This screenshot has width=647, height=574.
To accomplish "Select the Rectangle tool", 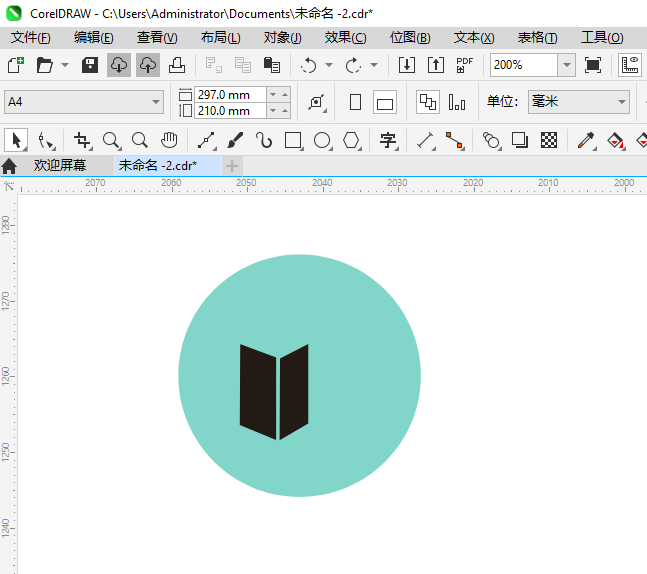I will 293,140.
